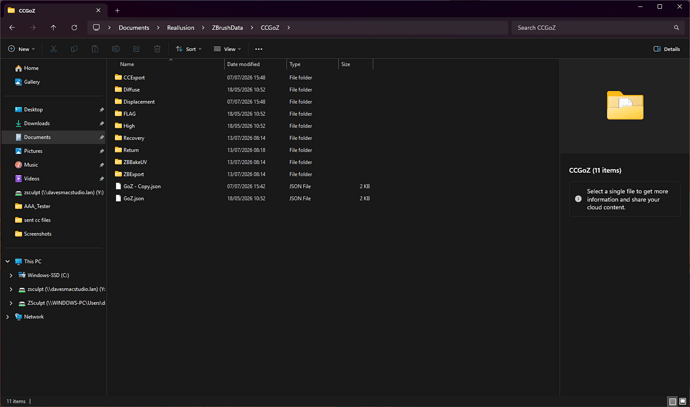Select Documents in the sidebar

(54, 137)
